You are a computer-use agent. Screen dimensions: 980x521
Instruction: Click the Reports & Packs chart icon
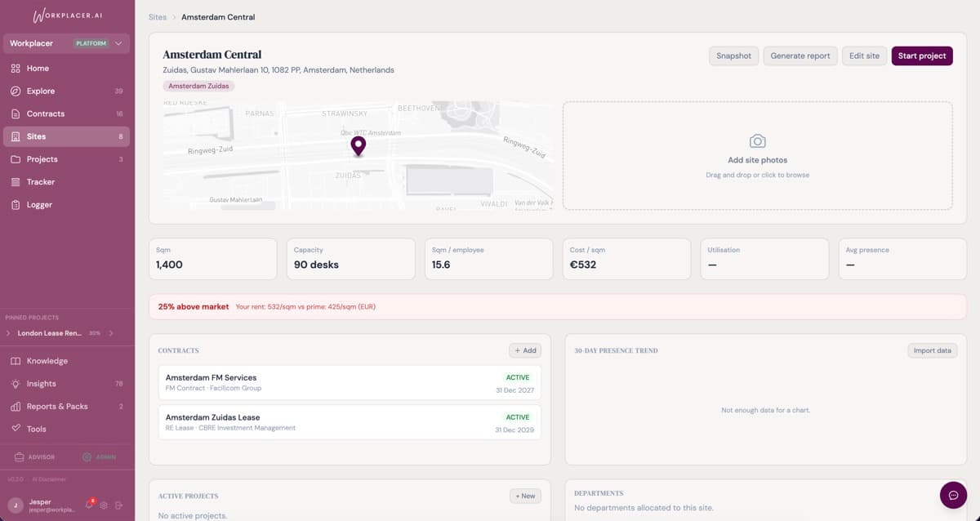coord(16,407)
